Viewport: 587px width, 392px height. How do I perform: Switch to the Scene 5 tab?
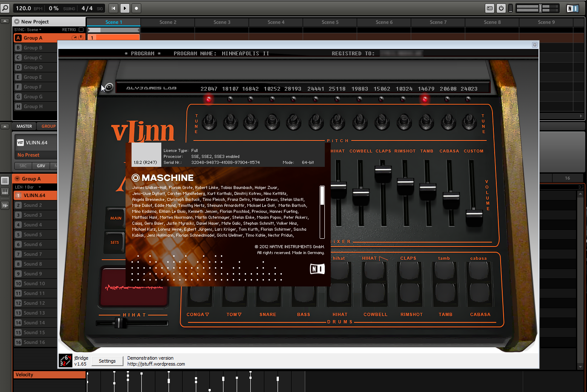[330, 22]
